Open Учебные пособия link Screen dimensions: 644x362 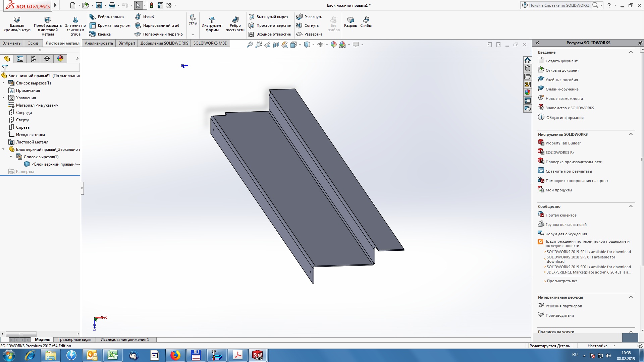(x=561, y=79)
